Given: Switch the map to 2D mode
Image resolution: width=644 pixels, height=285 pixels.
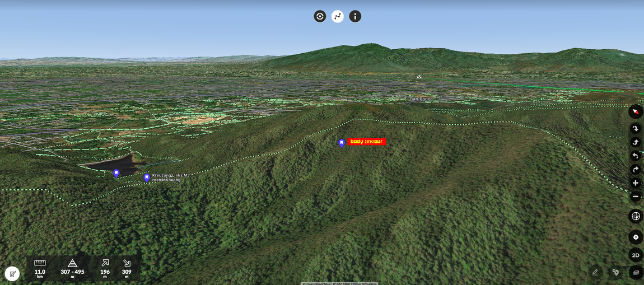Looking at the screenshot, I should click(x=636, y=255).
